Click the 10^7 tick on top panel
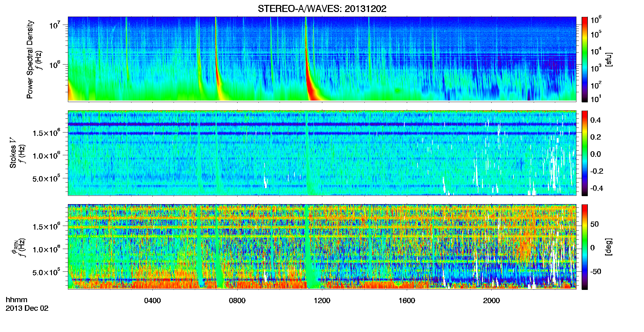The image size is (644, 332). tap(54, 25)
